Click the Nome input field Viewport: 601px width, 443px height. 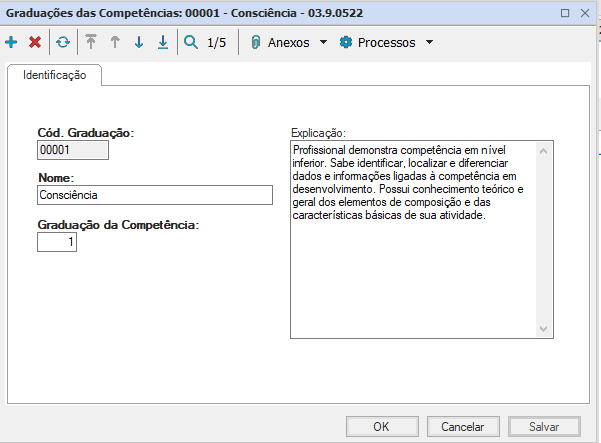tap(154, 195)
